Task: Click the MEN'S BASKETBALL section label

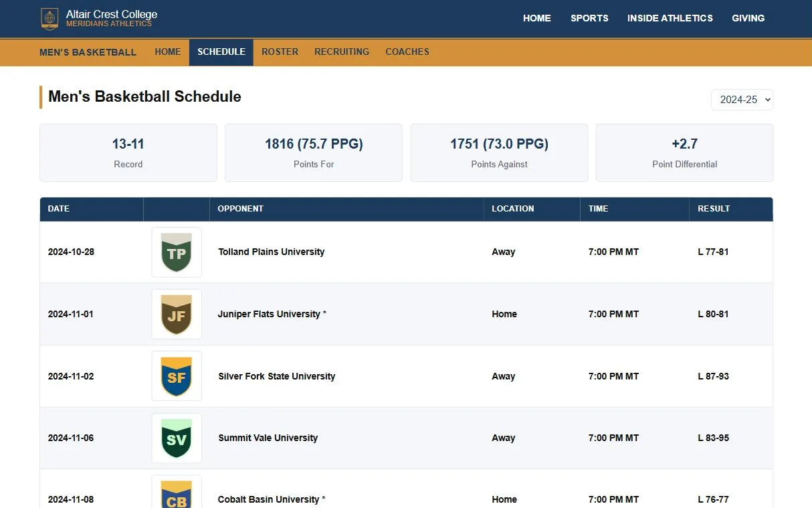Action: click(88, 52)
